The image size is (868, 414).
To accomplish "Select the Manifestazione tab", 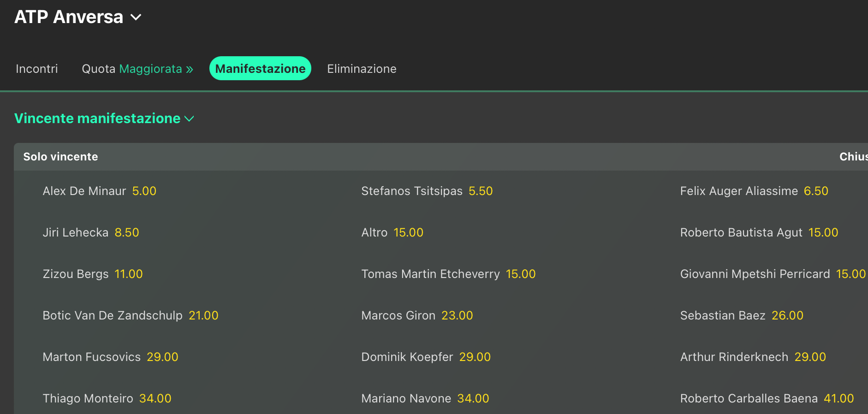I will pyautogui.click(x=260, y=68).
